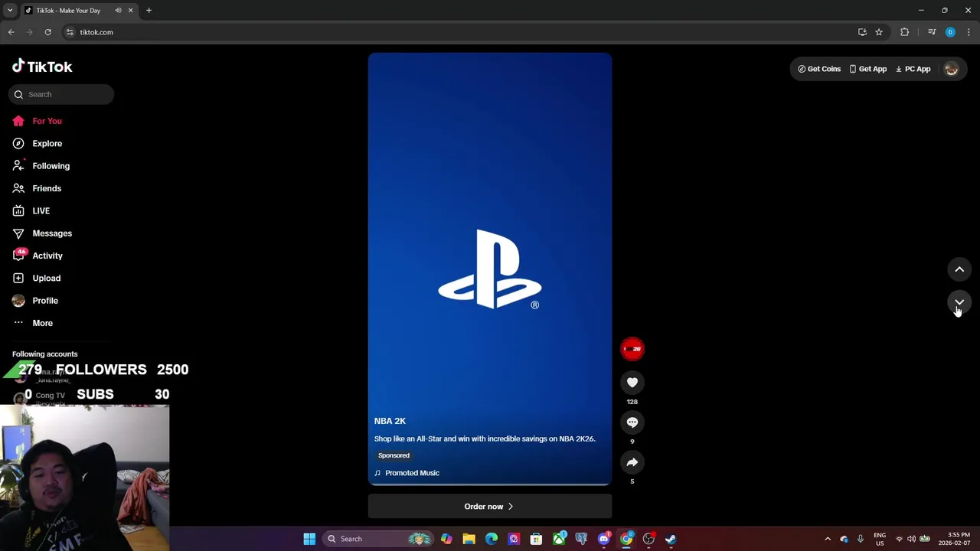Open the volume control in tray

(911, 539)
